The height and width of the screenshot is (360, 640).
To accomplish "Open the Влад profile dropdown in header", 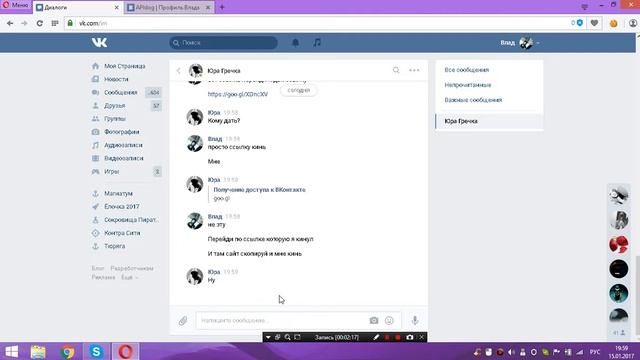I will [520, 42].
